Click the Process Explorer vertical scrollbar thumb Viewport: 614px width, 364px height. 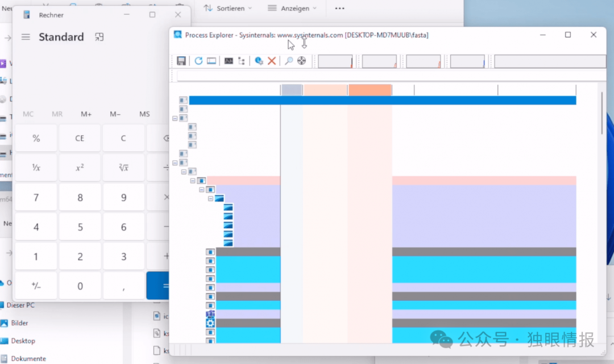coord(602,114)
